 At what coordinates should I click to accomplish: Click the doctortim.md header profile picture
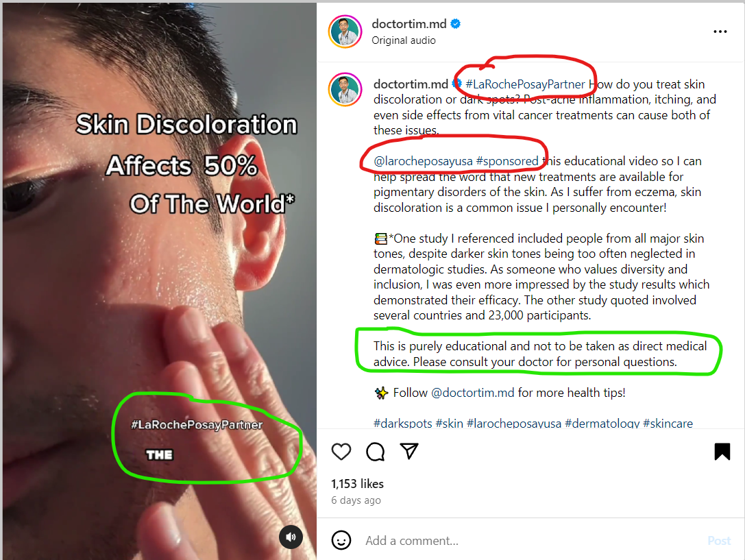tap(345, 32)
